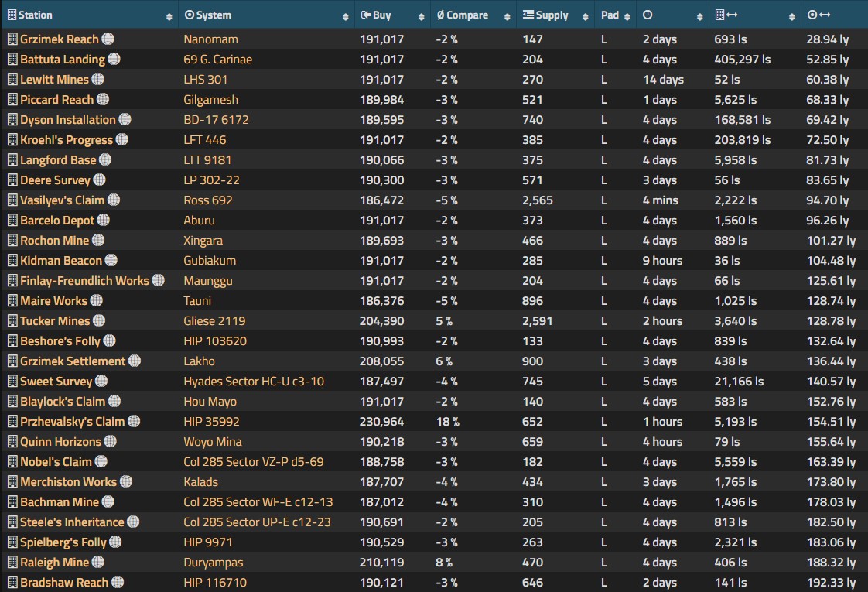Open the 69 G. Carinae system link
Screen dimensions: 868x592
click(218, 60)
